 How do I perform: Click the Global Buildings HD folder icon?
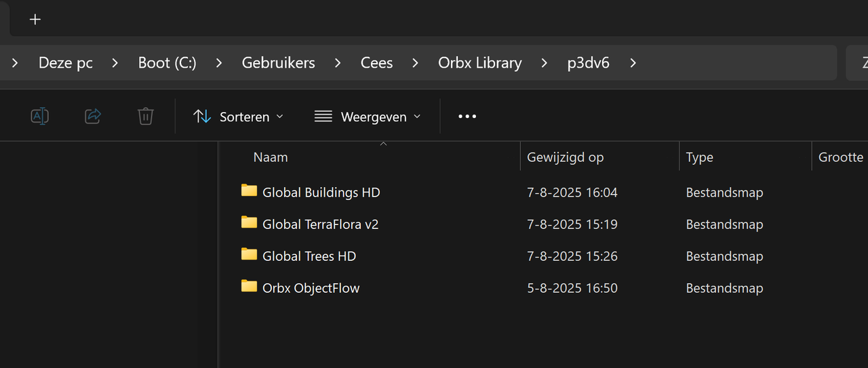[249, 190]
